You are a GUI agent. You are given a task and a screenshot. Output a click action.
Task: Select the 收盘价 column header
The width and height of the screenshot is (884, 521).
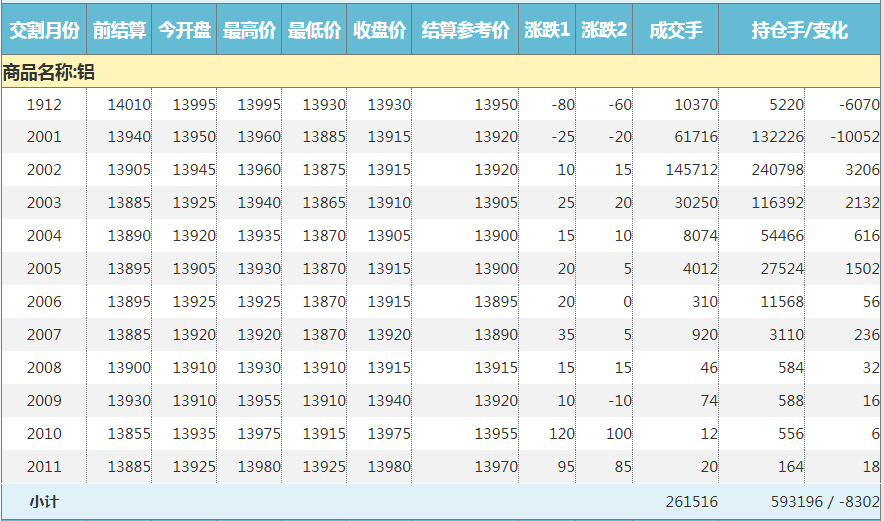click(x=379, y=31)
